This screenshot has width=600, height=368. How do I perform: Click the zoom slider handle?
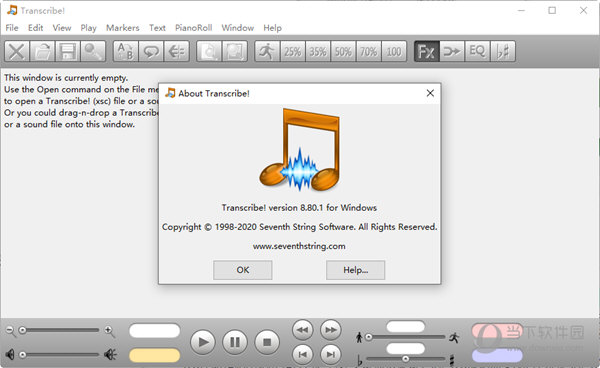(23, 330)
